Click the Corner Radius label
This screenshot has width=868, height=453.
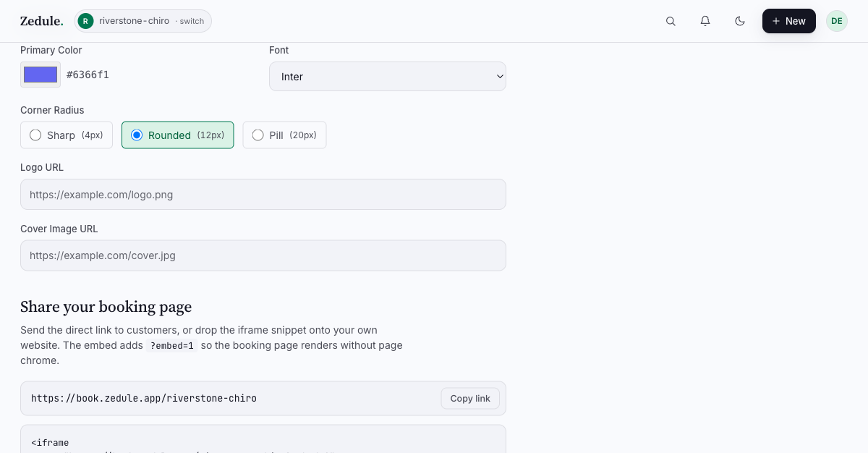point(52,110)
